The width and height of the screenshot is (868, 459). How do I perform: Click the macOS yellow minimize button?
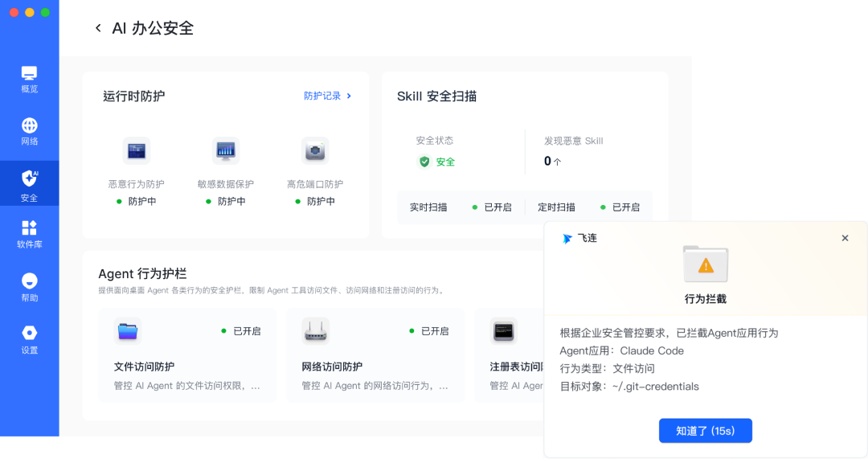coord(30,12)
